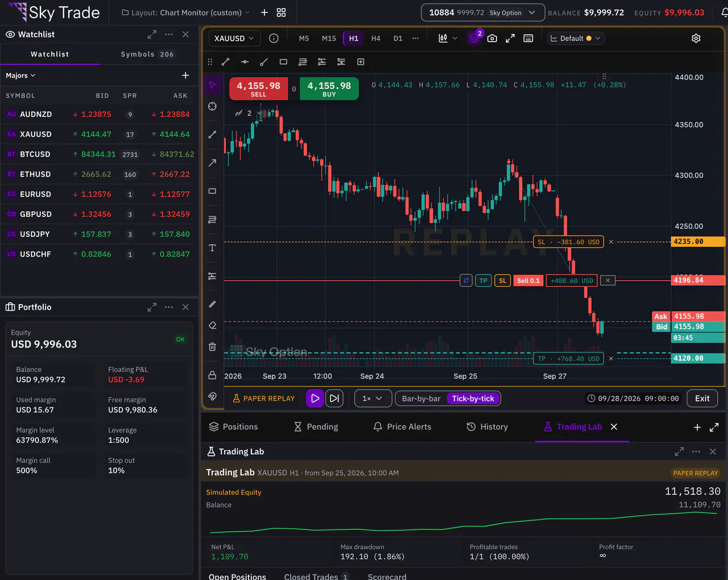Viewport: 728px width, 580px height.
Task: Switch replay mode to Tick-by-tick
Action: click(473, 398)
